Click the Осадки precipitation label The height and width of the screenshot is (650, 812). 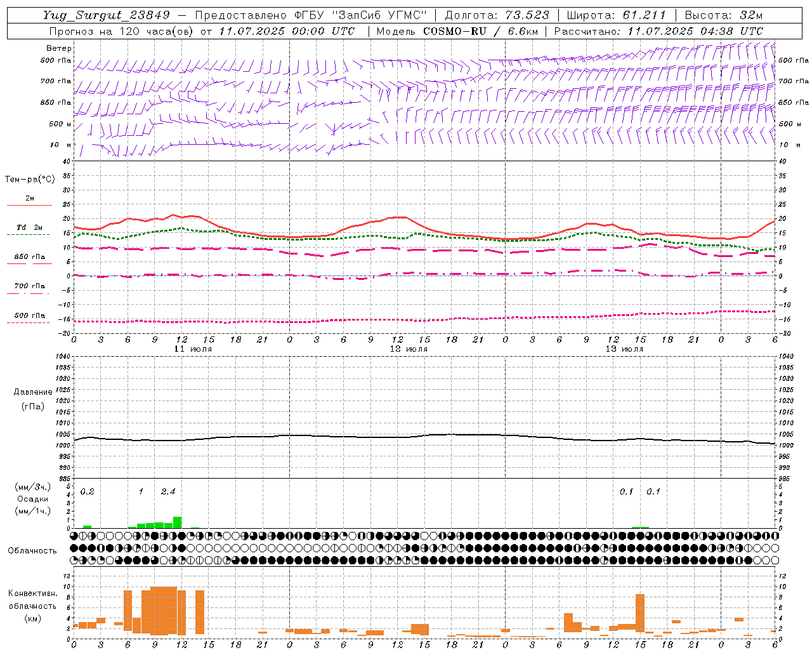click(32, 499)
